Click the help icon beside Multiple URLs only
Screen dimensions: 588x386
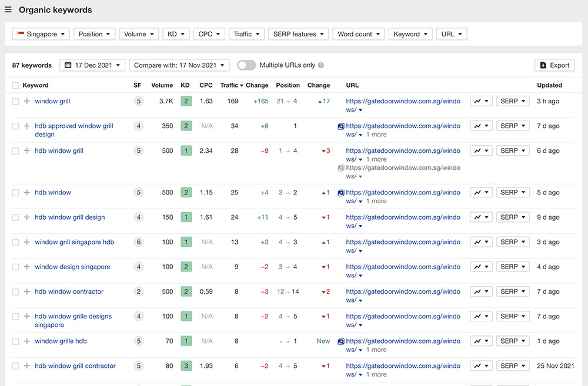(321, 66)
